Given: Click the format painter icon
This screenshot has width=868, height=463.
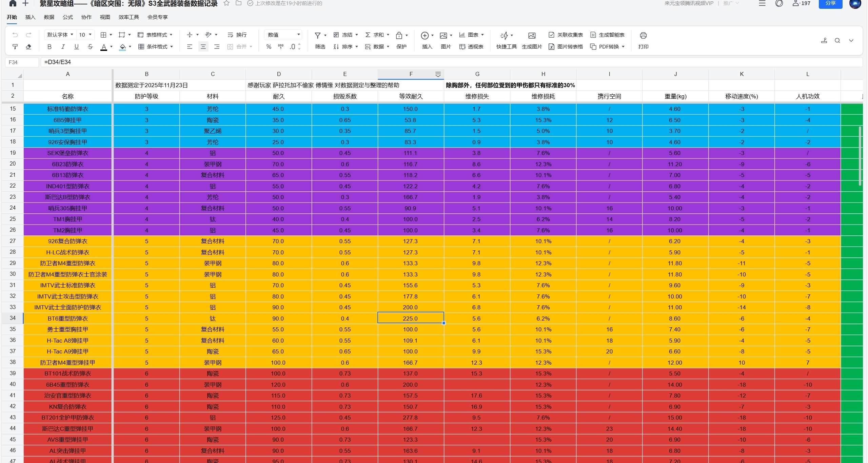Looking at the screenshot, I should tap(15, 47).
